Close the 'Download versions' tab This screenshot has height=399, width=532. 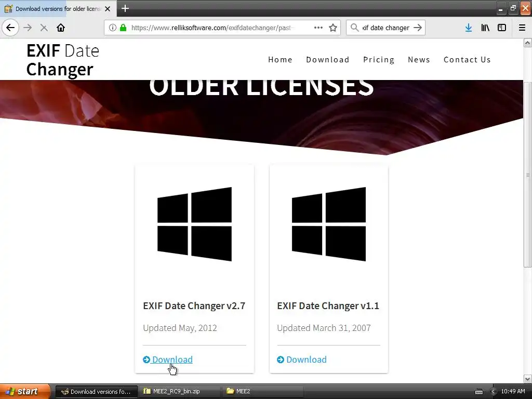(108, 9)
